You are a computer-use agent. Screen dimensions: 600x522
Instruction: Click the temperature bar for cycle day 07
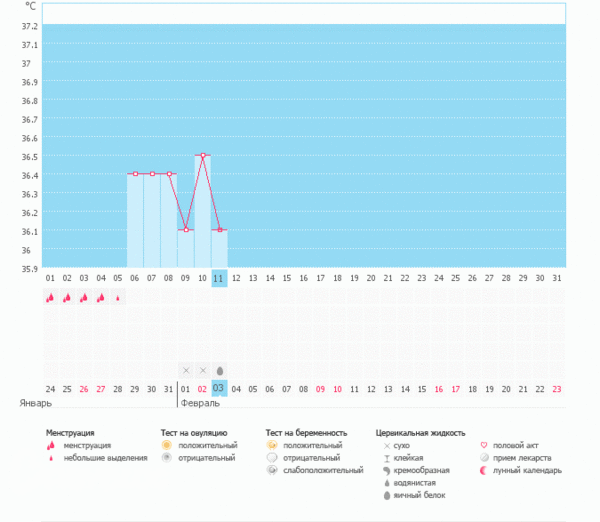pyautogui.click(x=151, y=220)
